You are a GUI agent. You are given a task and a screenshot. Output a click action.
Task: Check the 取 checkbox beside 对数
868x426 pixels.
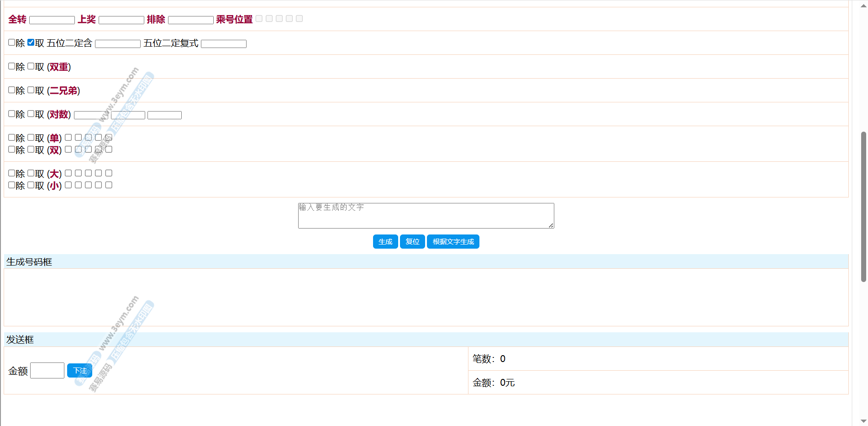point(31,114)
